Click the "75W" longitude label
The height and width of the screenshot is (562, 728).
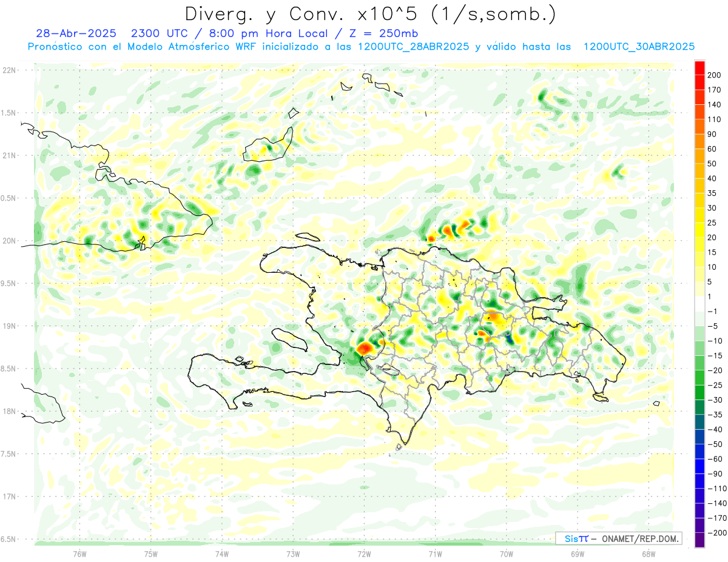(151, 554)
